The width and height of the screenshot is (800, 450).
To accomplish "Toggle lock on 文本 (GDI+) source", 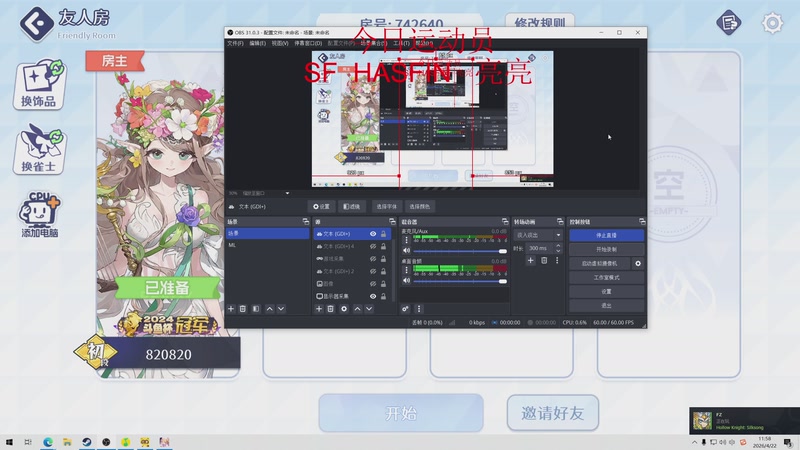I will (384, 234).
